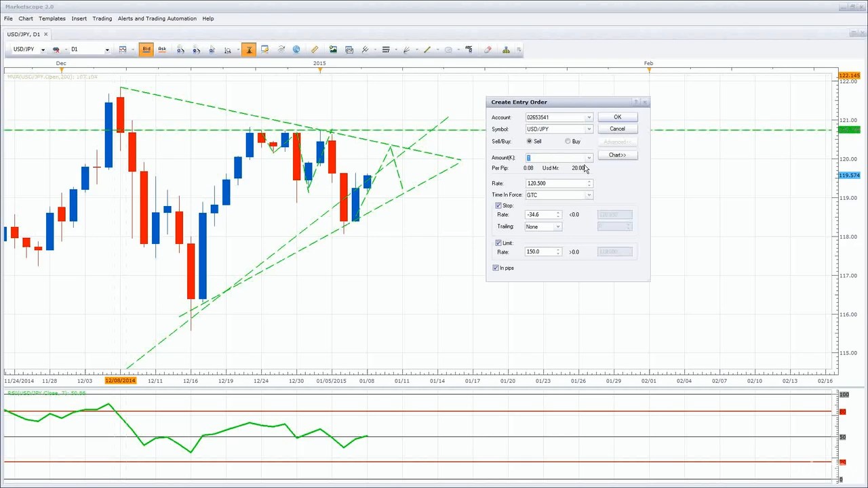
Task: Uncheck the Stop checkbox
Action: [498, 205]
